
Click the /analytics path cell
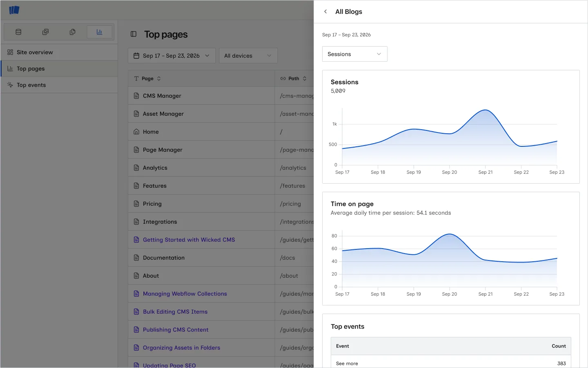293,168
